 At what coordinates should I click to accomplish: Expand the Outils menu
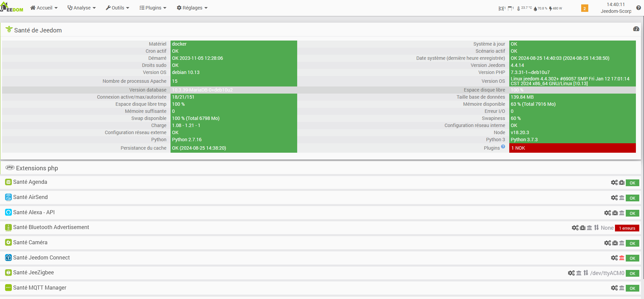[x=118, y=8]
